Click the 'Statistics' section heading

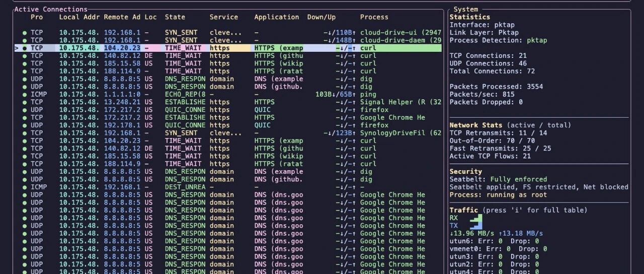(470, 17)
